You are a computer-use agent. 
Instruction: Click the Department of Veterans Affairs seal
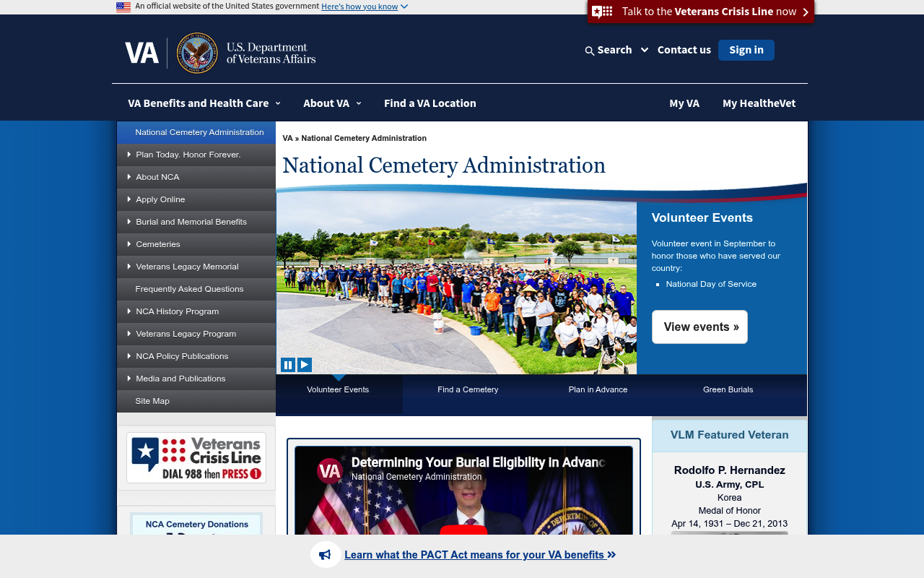[197, 53]
